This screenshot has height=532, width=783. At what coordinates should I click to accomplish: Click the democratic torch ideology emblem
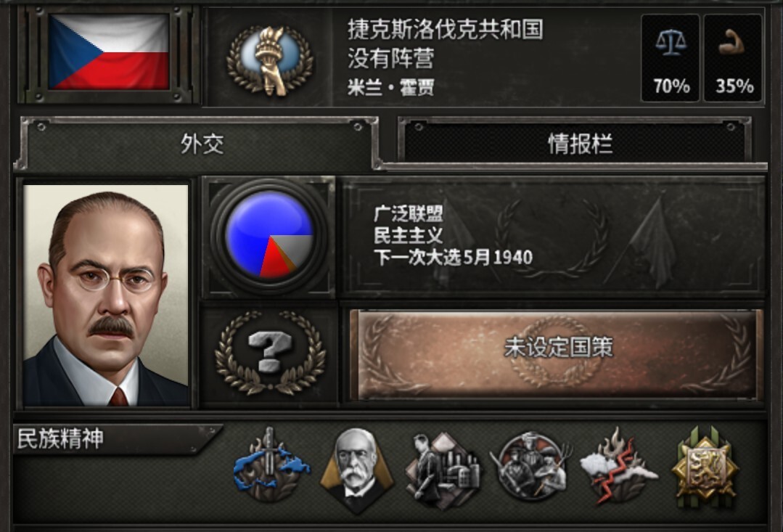pos(270,60)
